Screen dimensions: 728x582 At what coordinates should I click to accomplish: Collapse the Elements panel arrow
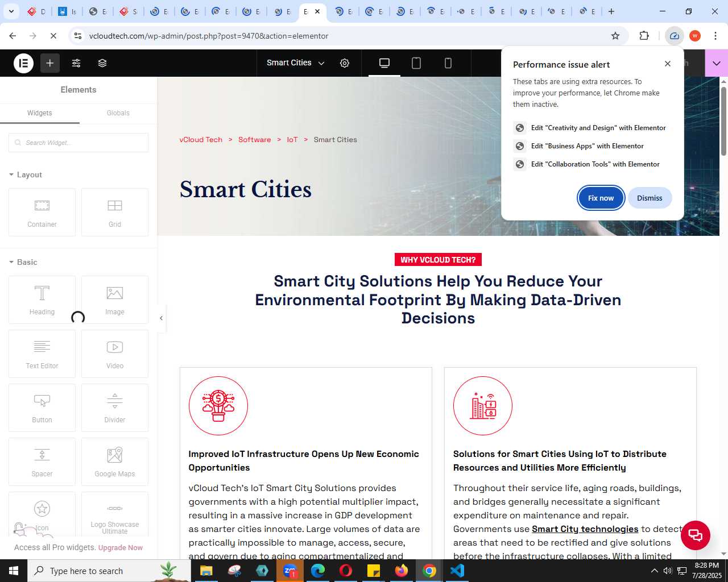tap(162, 318)
